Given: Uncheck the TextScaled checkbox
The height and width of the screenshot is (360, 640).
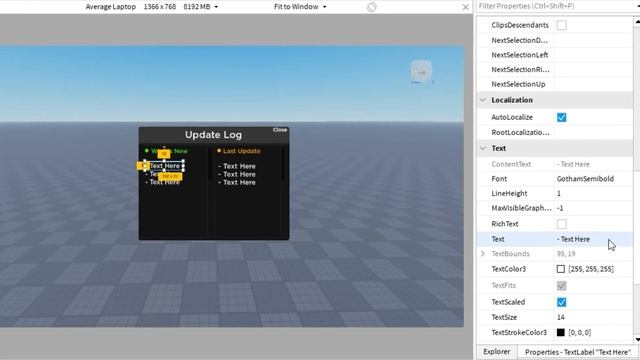Looking at the screenshot, I should [562, 302].
